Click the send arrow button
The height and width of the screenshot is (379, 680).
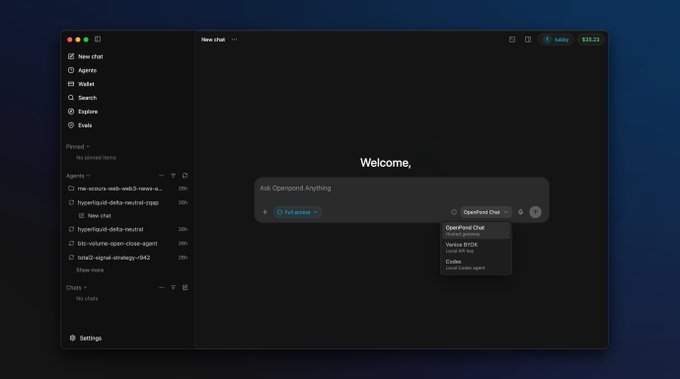click(536, 212)
